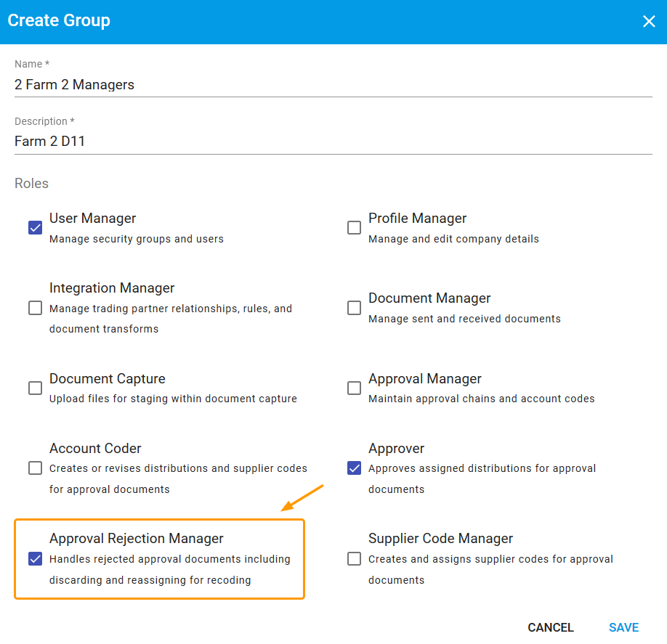Viewport: 667px width, 644px height.
Task: Close the Create Group dialog
Action: click(649, 21)
